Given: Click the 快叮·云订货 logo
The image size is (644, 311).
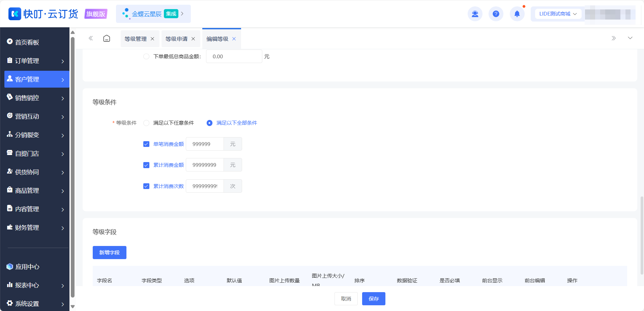Looking at the screenshot, I should tap(43, 14).
